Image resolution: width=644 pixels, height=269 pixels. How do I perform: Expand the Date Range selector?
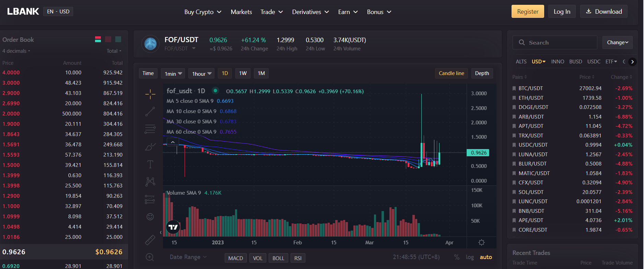pyautogui.click(x=188, y=257)
